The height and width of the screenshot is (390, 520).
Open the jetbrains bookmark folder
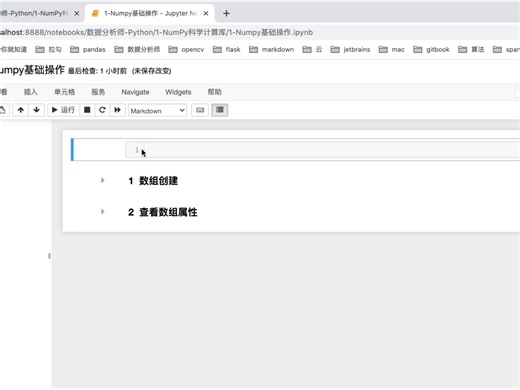(x=350, y=50)
